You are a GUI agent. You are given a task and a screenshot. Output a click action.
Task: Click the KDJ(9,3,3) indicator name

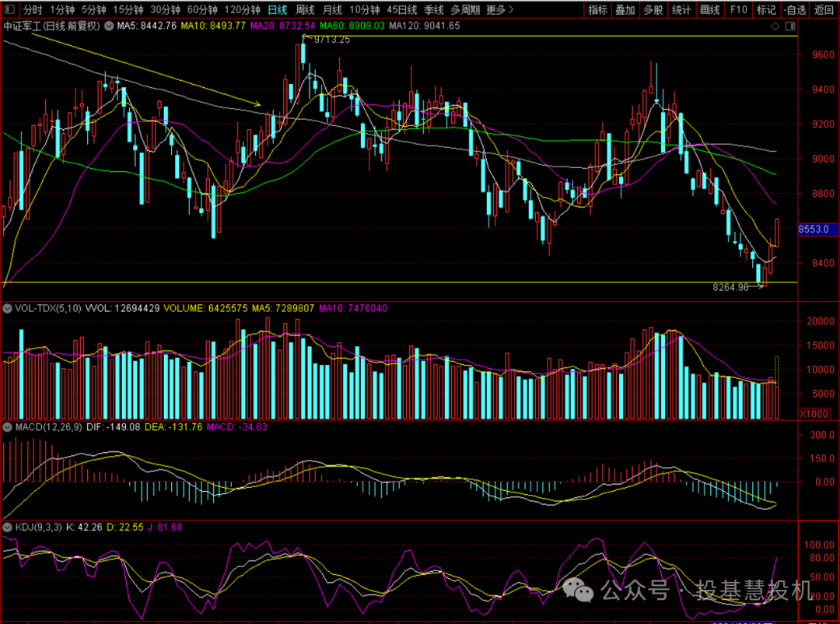[39, 528]
